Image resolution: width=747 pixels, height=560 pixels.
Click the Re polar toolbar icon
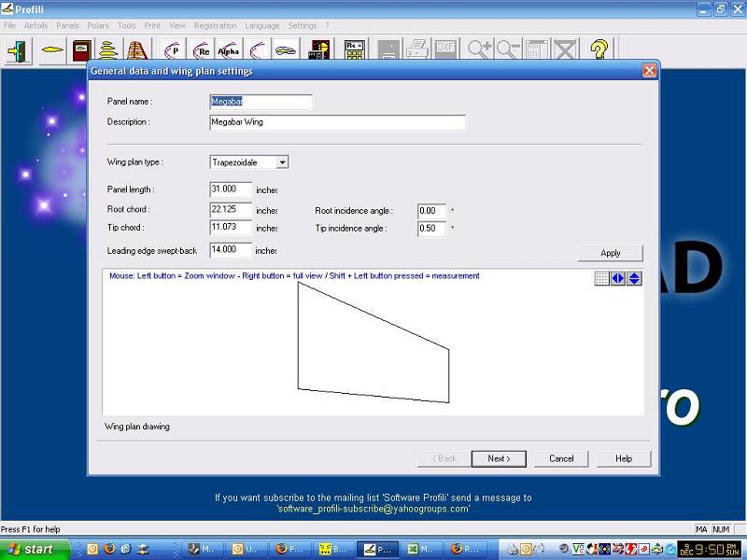point(202,50)
